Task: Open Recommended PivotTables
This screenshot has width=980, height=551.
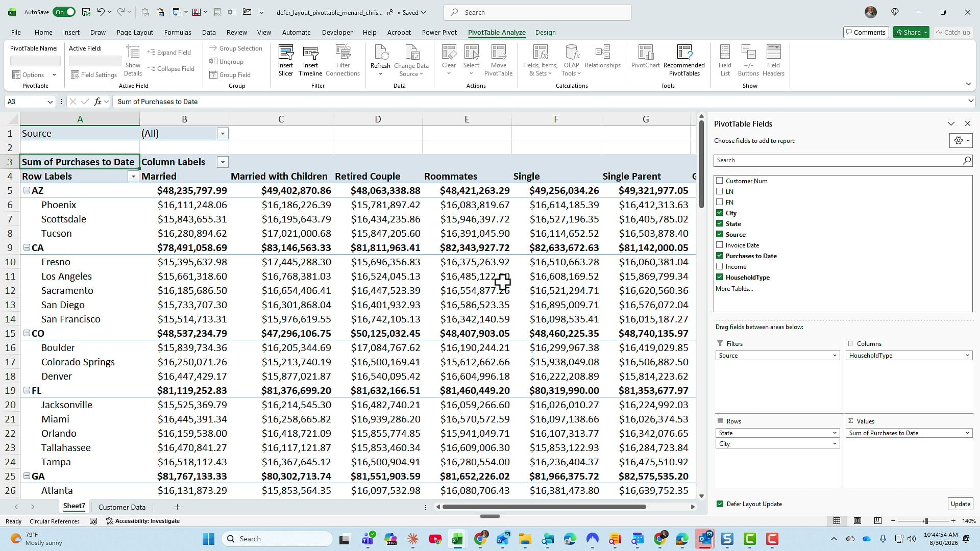Action: [x=684, y=60]
